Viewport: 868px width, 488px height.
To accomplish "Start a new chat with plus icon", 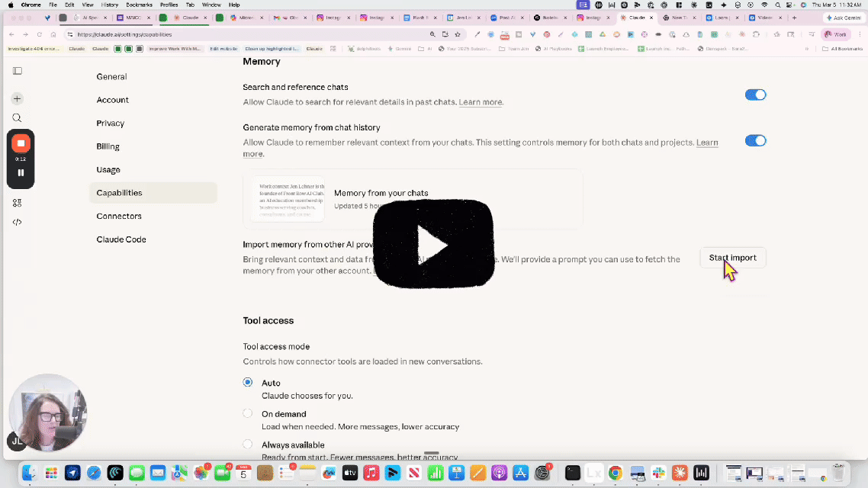I will (17, 98).
